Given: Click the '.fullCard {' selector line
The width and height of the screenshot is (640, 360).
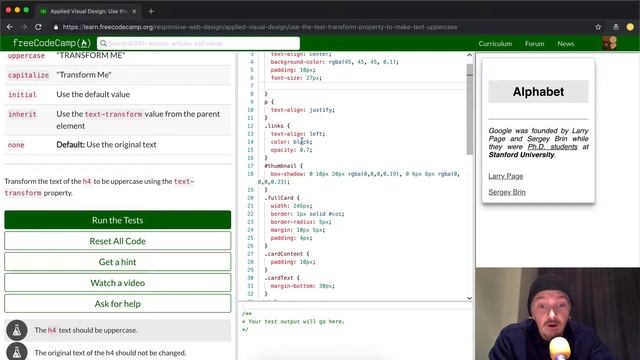Looking at the screenshot, I should tap(282, 198).
